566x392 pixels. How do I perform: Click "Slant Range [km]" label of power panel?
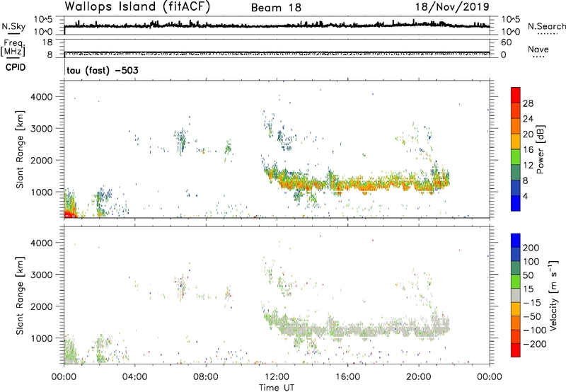20,149
